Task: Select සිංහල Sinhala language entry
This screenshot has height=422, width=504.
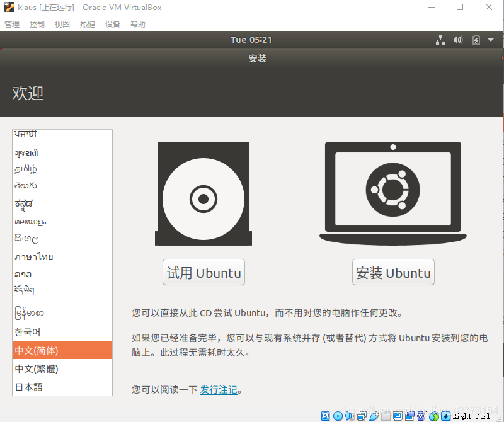Action: coord(62,239)
